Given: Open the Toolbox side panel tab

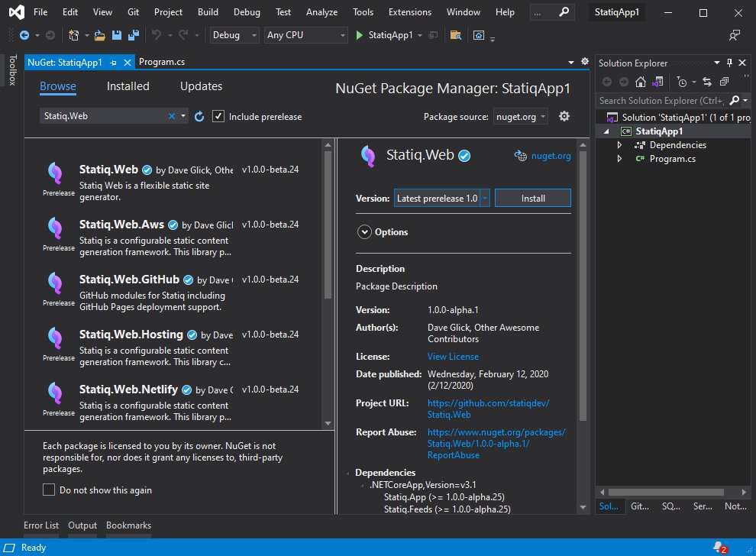Looking at the screenshot, I should pos(12,70).
